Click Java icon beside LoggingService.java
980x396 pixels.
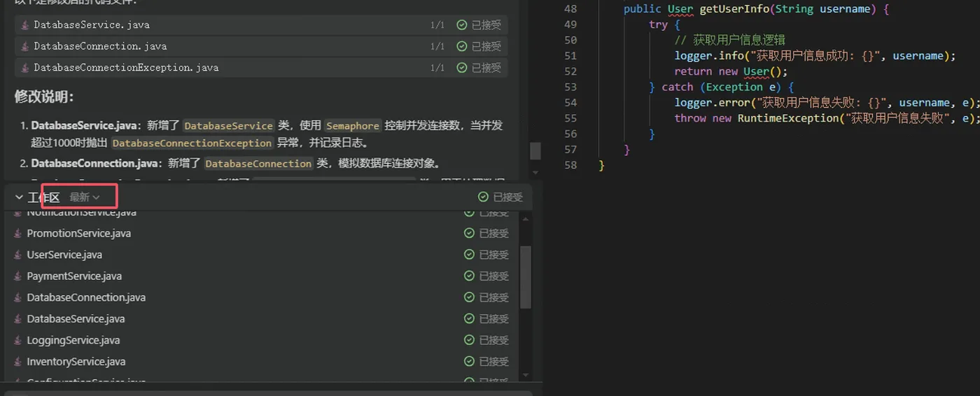click(17, 340)
